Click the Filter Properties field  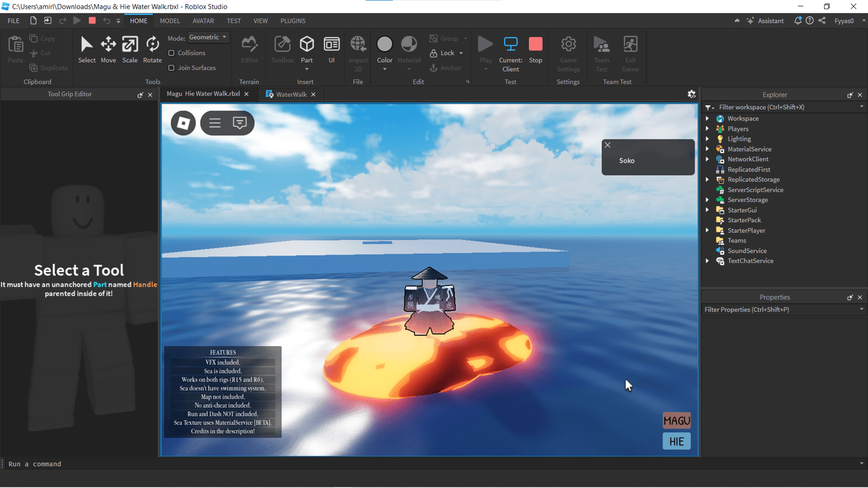click(784, 310)
